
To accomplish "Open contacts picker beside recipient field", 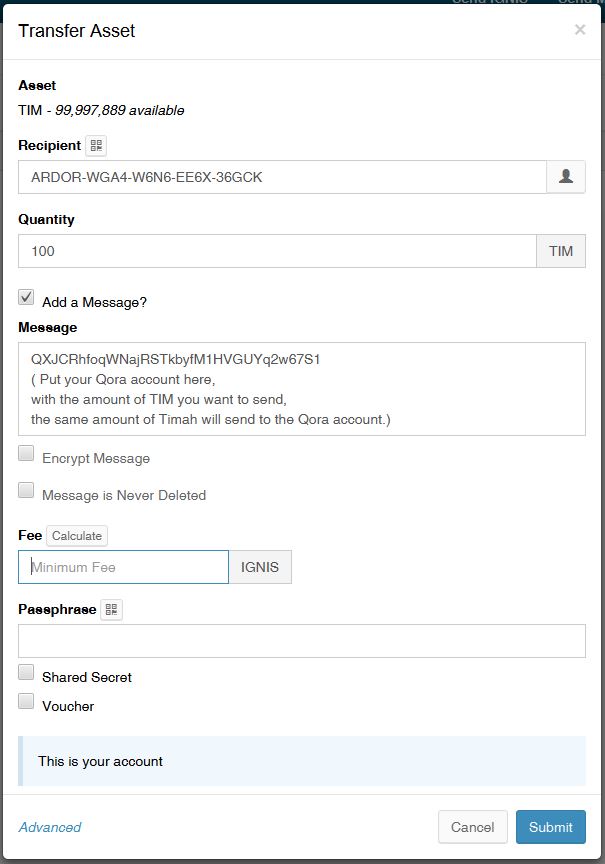I will click(565, 177).
